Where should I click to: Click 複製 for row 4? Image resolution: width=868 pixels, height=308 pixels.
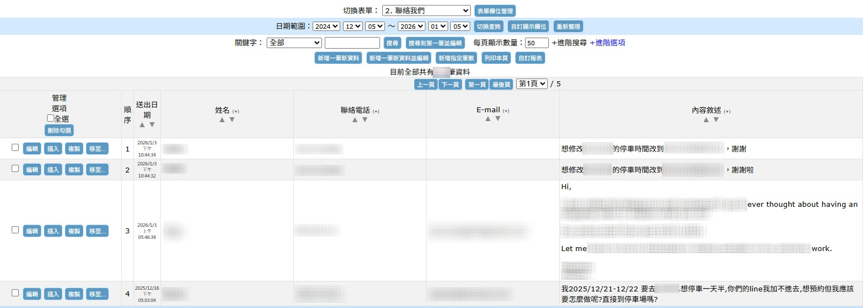[x=74, y=294]
